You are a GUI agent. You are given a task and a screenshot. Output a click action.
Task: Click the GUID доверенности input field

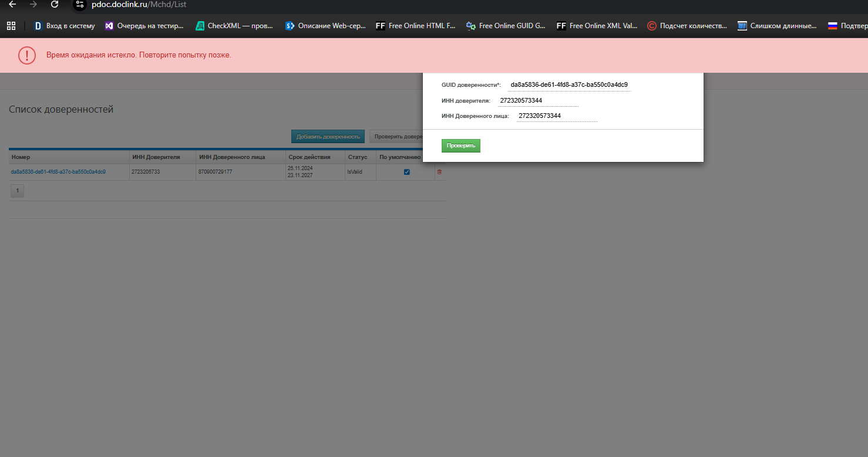point(569,85)
